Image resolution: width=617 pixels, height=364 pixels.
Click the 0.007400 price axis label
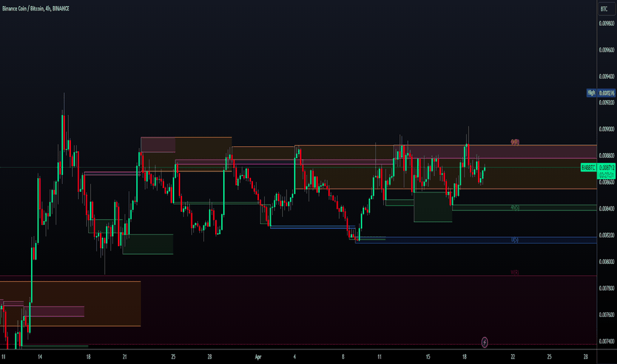[x=606, y=341]
